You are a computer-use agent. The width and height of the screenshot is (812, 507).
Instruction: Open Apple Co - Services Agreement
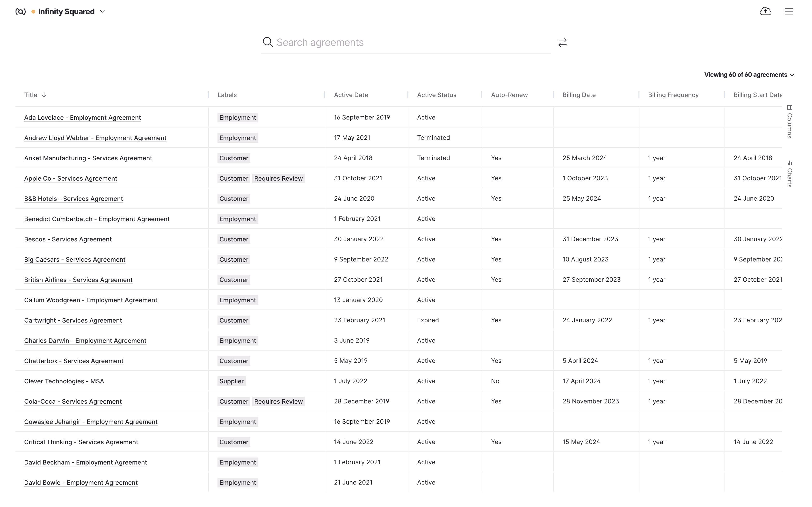[x=71, y=178]
